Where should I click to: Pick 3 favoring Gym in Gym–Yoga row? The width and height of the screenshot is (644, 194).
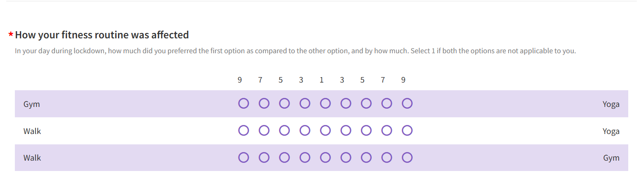tap(305, 104)
